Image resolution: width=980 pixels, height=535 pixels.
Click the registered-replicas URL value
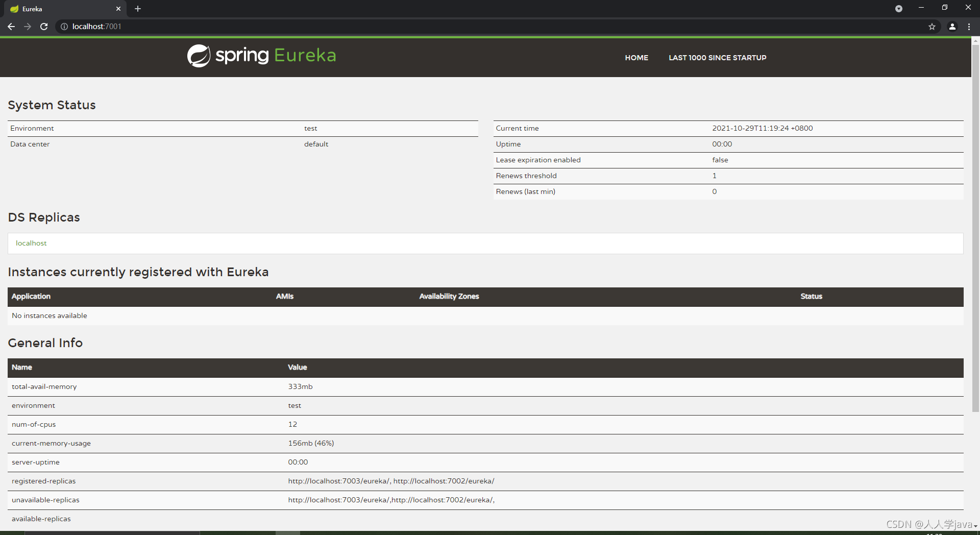(x=391, y=481)
